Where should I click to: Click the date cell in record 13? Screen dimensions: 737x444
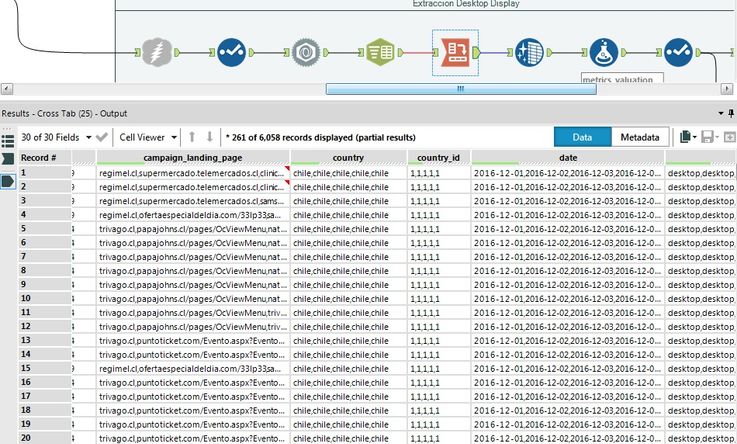568,341
